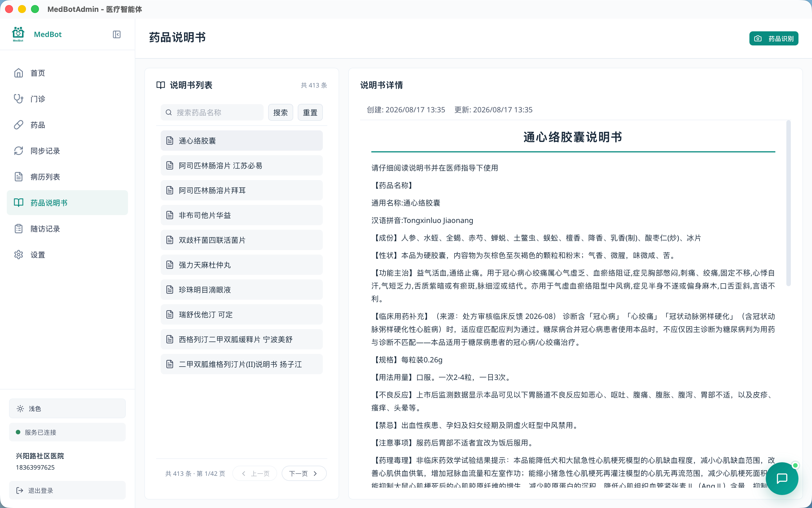Click the file icon of 阿司匹林肠溶片 江苏必易 row
812x508 pixels.
[170, 165]
